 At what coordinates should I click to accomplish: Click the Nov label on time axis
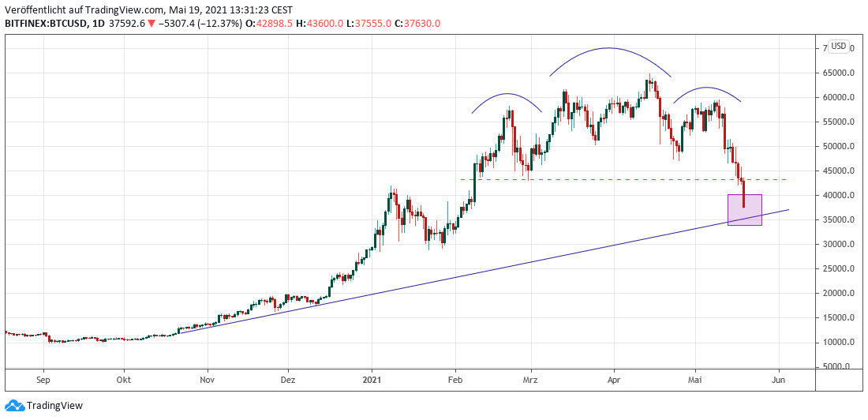coord(207,380)
